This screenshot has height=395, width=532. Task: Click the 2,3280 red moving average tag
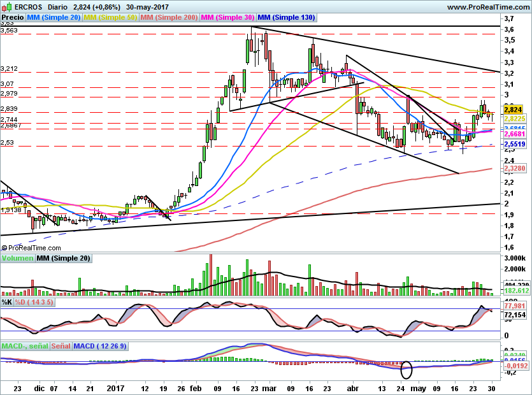coord(514,167)
